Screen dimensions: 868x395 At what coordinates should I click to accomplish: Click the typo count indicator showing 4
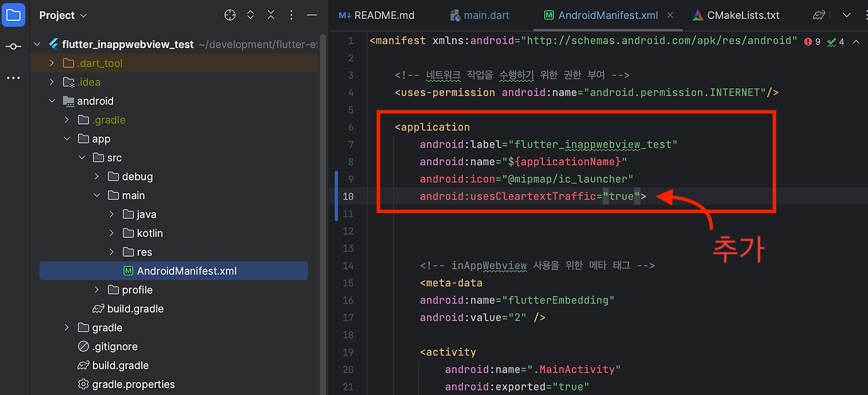(x=836, y=41)
